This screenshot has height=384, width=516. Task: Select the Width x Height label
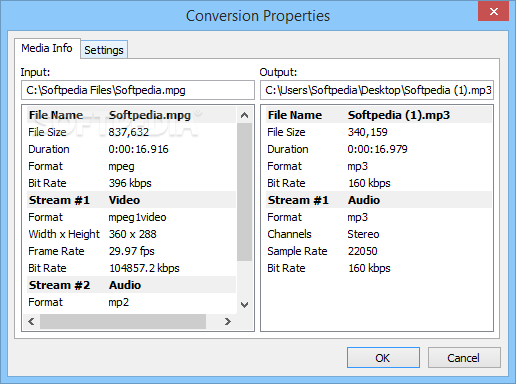coord(64,234)
